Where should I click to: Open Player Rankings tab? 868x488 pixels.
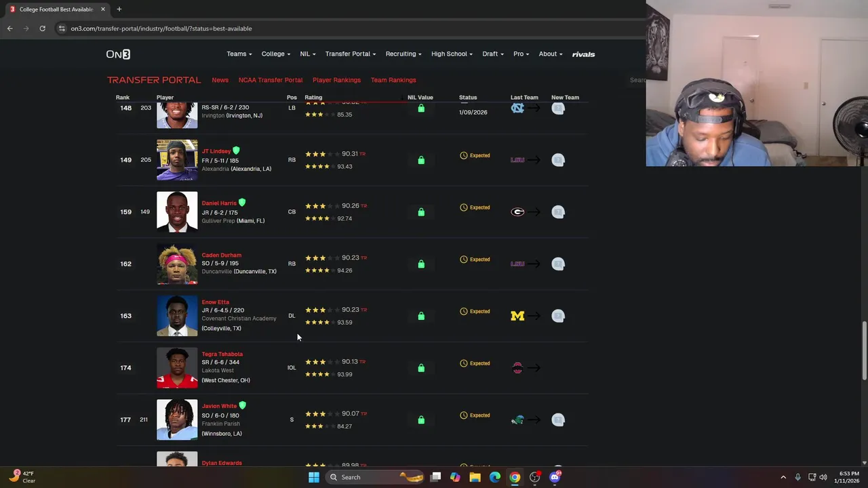(336, 80)
